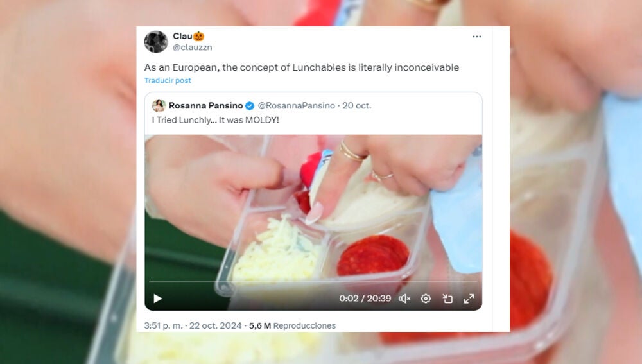Click the blue verified badge
Screen dimensions: 642x364
(249, 106)
